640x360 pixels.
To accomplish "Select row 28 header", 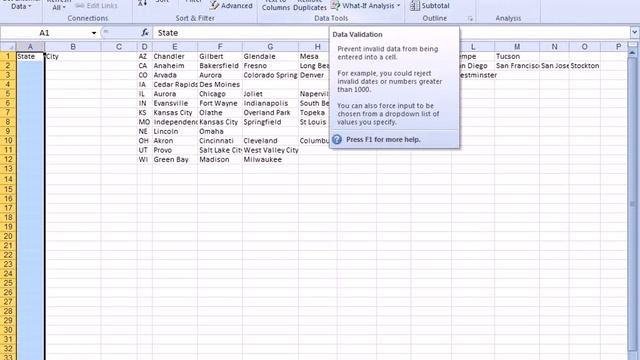I will 8,311.
